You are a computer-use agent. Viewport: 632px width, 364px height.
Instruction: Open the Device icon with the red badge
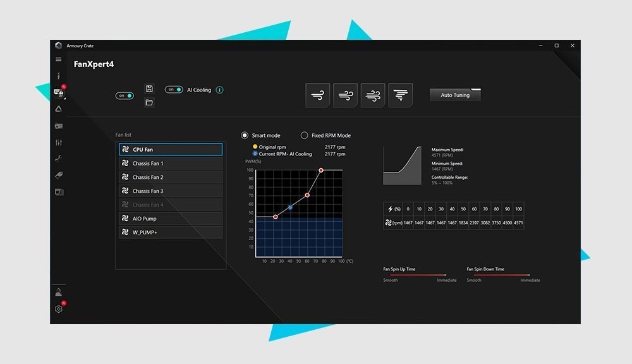[x=59, y=93]
